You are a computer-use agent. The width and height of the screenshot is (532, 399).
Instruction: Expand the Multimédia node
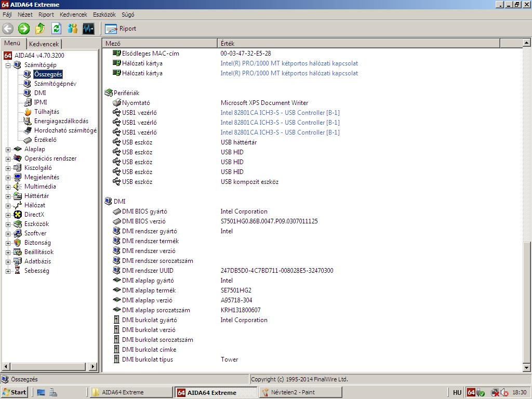(8, 187)
